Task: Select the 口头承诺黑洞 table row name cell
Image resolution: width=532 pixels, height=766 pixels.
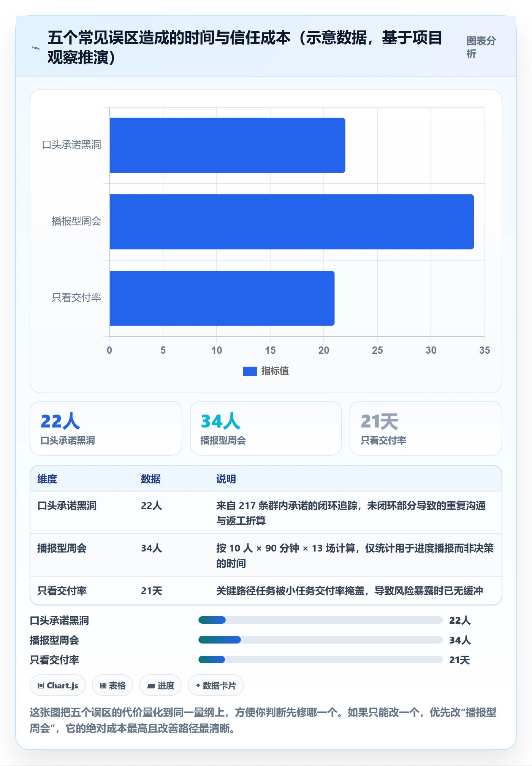Action: tap(67, 505)
